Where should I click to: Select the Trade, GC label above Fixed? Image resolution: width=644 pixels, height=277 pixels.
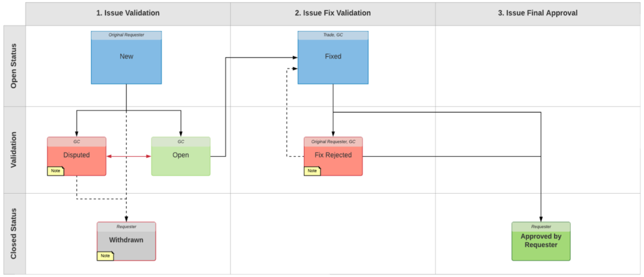coord(333,35)
